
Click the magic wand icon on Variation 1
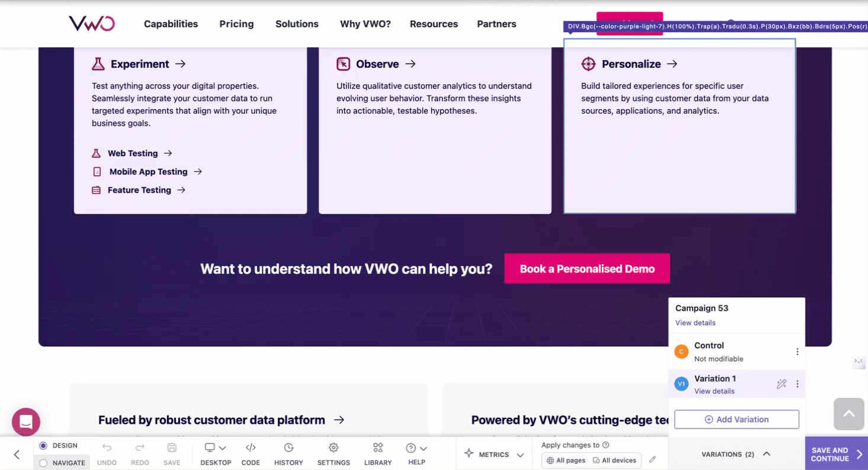781,384
